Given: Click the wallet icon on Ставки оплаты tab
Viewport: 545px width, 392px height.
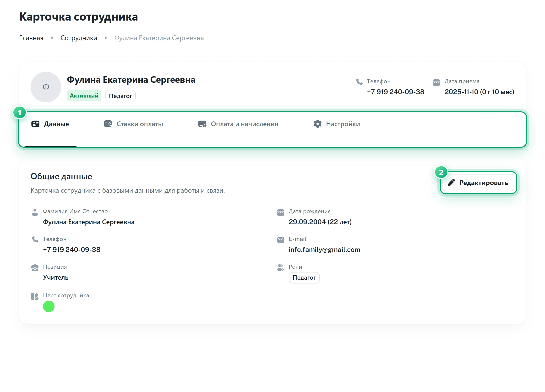Looking at the screenshot, I should 108,124.
